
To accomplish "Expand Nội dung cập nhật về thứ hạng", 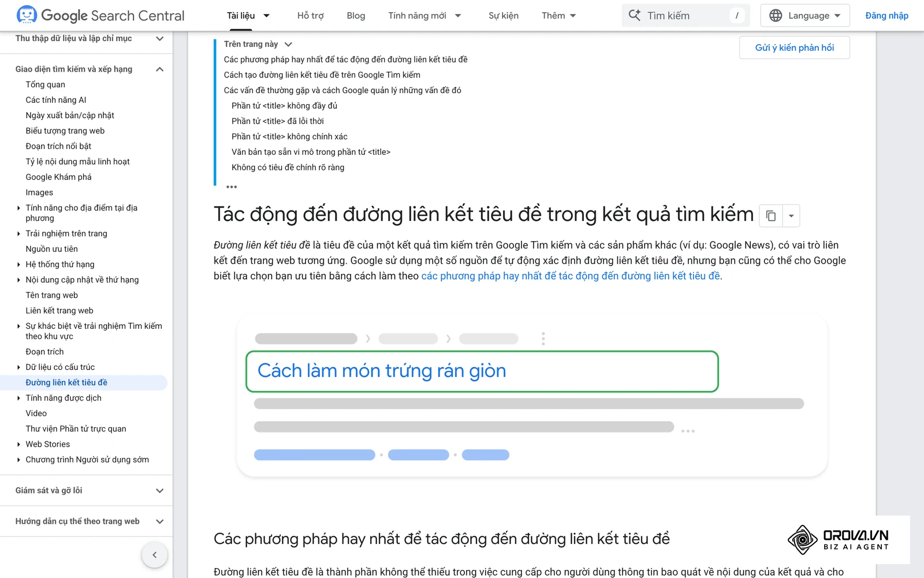I will pyautogui.click(x=18, y=280).
